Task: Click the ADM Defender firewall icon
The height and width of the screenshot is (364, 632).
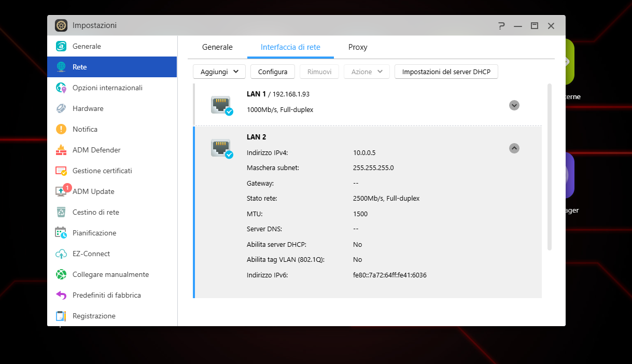Action: [x=61, y=150]
